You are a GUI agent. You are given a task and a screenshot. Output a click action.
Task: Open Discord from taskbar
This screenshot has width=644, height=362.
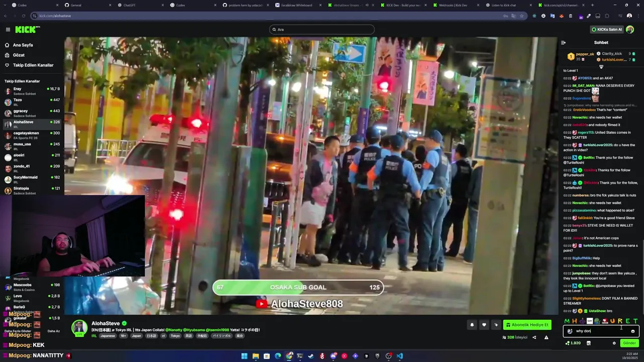tap(333, 356)
